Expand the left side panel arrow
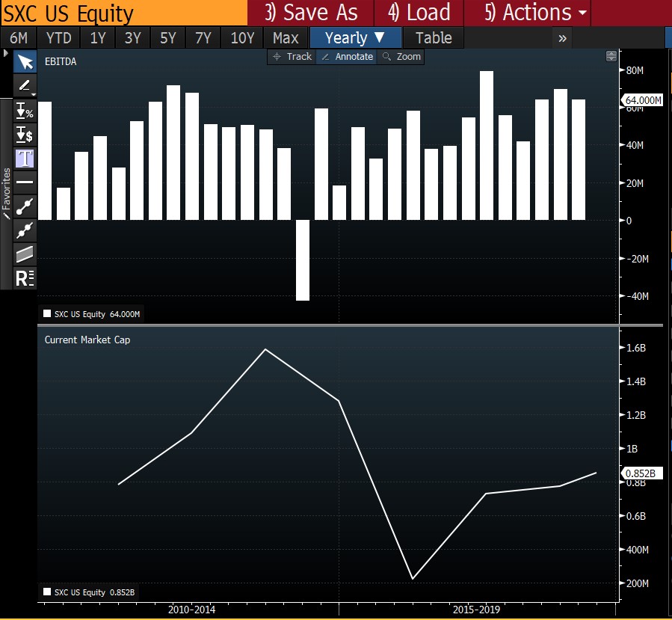This screenshot has height=620, width=672. click(6, 54)
